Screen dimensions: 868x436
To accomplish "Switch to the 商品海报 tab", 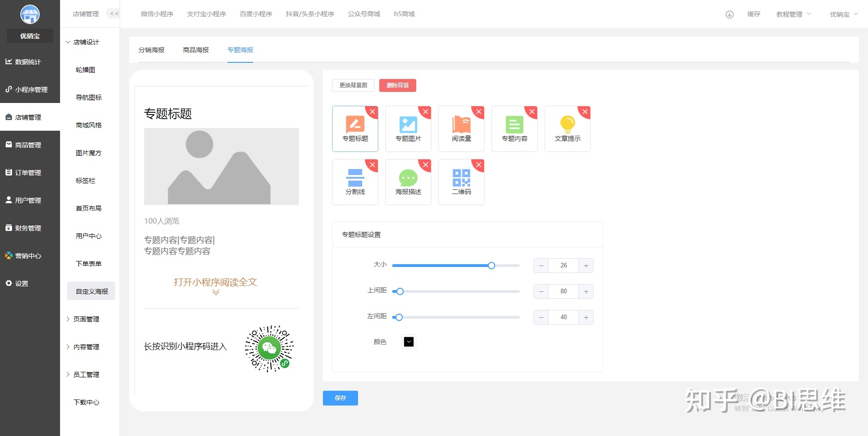I will [x=196, y=50].
